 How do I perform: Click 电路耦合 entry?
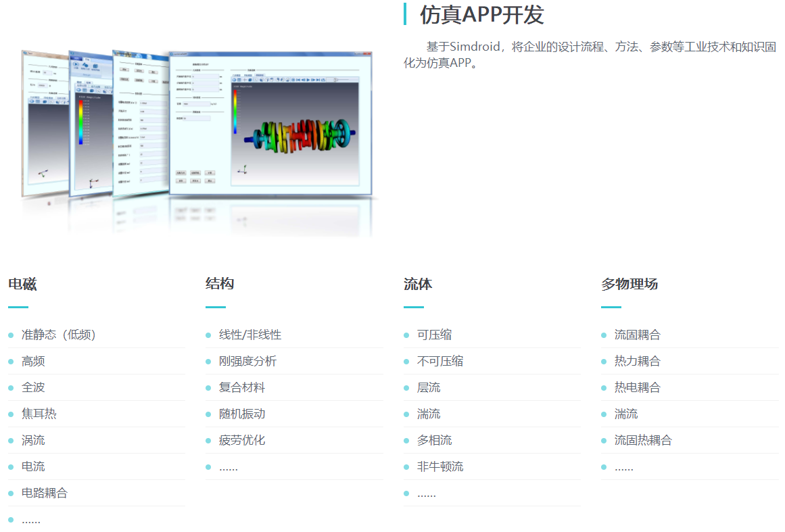point(45,493)
